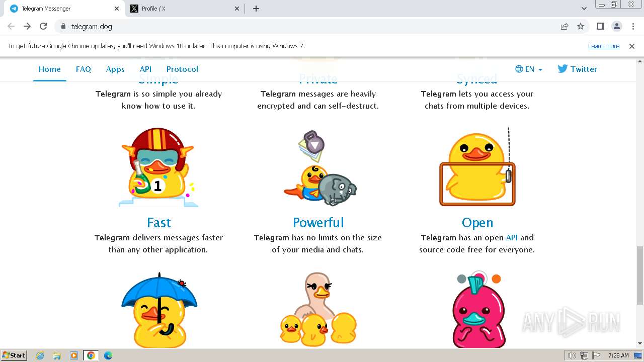Expand the EN language dropdown
Screen dimensions: 644x362
tap(529, 69)
